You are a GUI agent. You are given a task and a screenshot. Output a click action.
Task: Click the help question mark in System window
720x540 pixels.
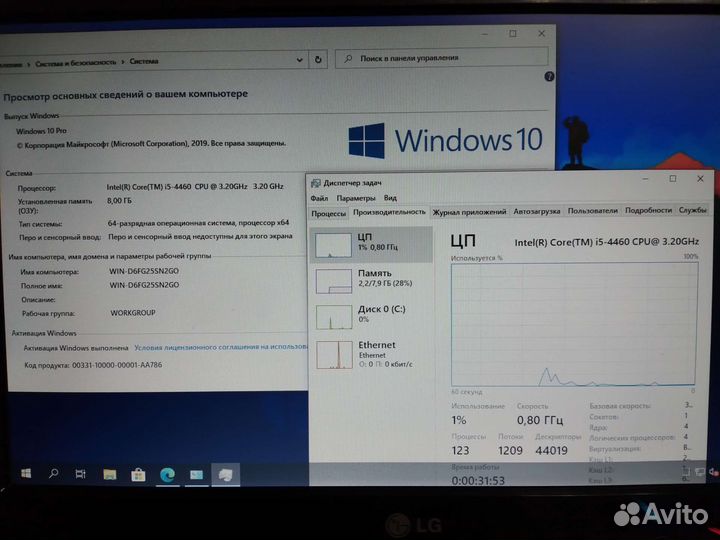pyautogui.click(x=549, y=77)
